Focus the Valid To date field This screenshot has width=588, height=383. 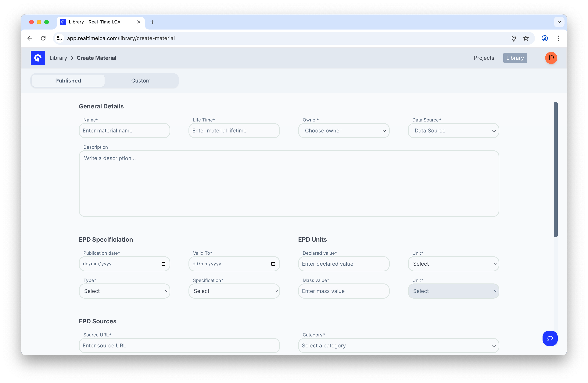pyautogui.click(x=234, y=264)
